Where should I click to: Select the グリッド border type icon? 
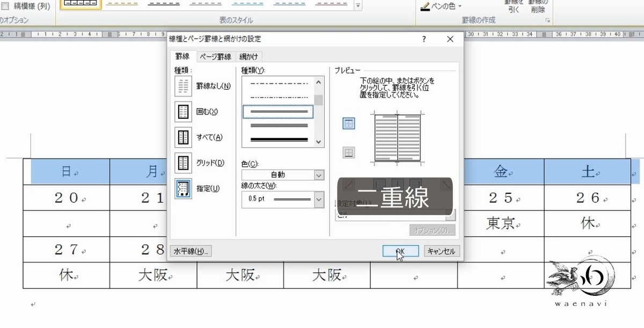tap(182, 163)
